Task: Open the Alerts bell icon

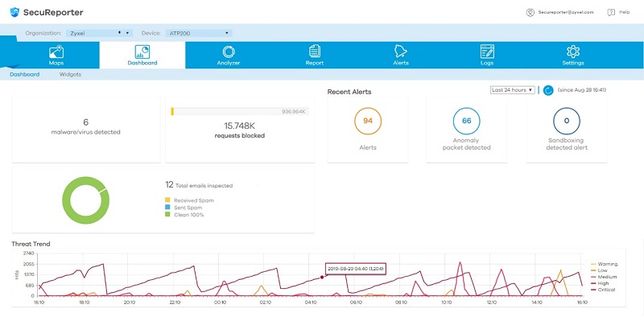Action: tap(400, 51)
